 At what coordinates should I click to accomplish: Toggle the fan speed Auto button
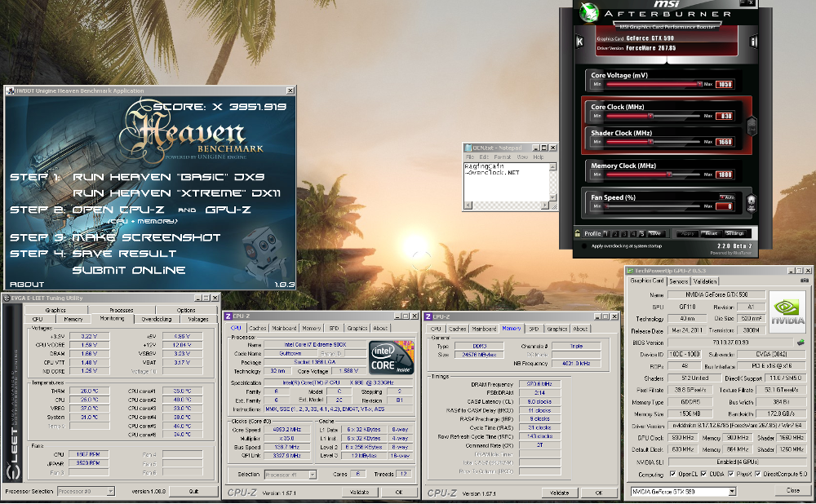(728, 197)
